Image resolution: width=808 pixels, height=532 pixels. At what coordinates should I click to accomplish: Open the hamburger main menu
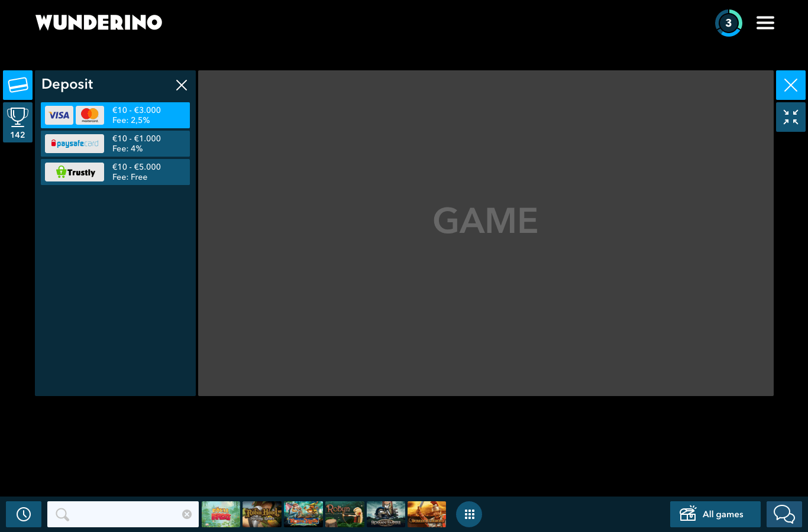765,22
